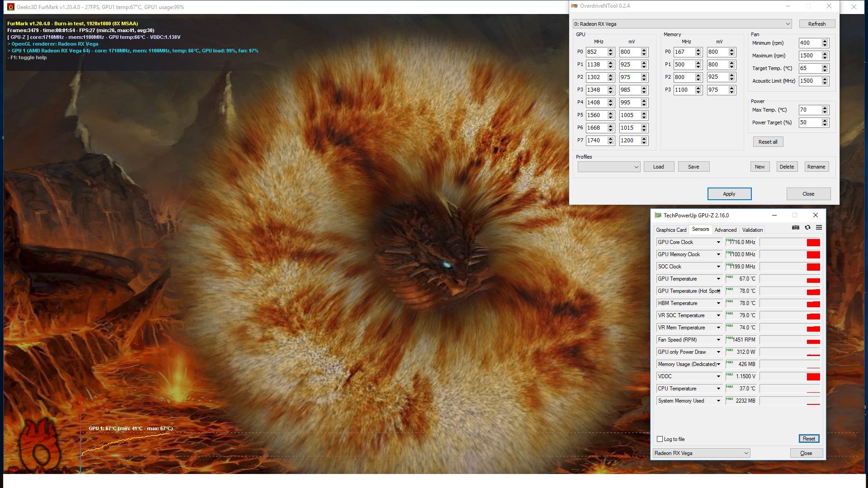
Task: Enable the Log to file checkbox
Action: pyautogui.click(x=660, y=439)
